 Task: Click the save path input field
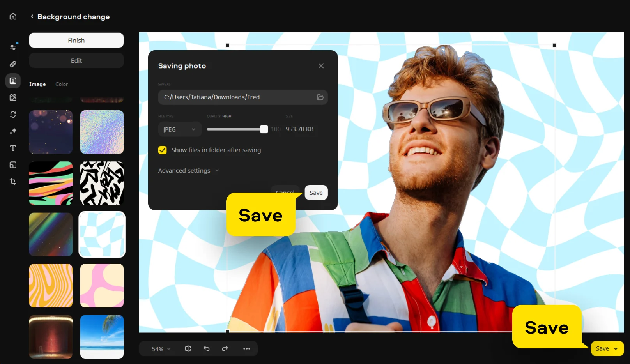coord(243,97)
